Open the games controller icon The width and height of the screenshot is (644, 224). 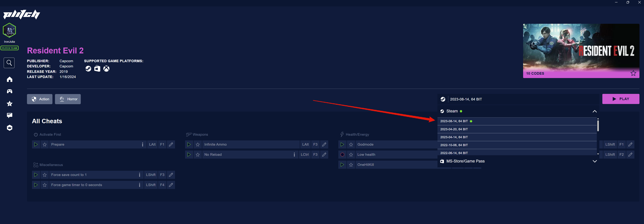point(9,91)
